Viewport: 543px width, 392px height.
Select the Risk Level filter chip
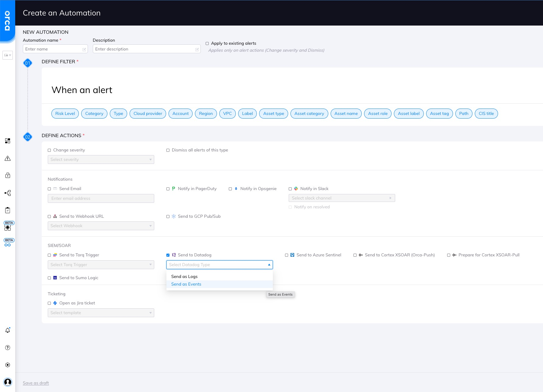click(x=65, y=113)
